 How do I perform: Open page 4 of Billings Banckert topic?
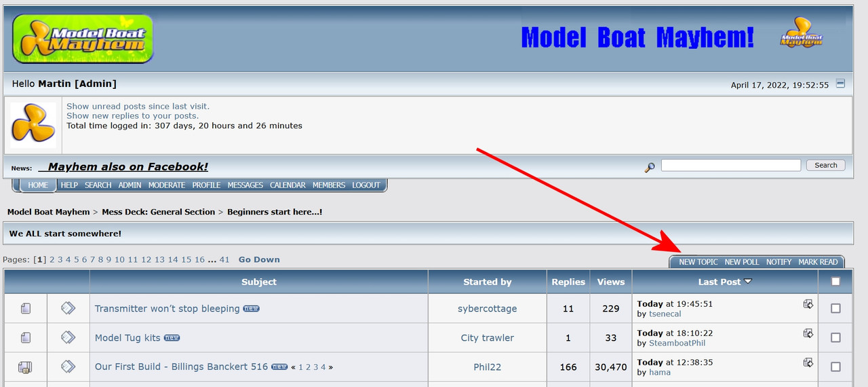(x=323, y=367)
